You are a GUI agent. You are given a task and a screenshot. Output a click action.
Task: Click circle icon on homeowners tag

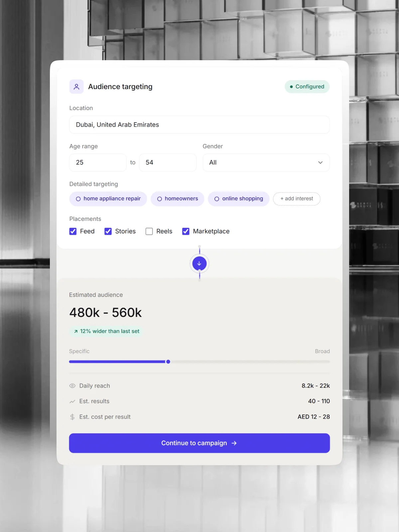[x=160, y=199]
